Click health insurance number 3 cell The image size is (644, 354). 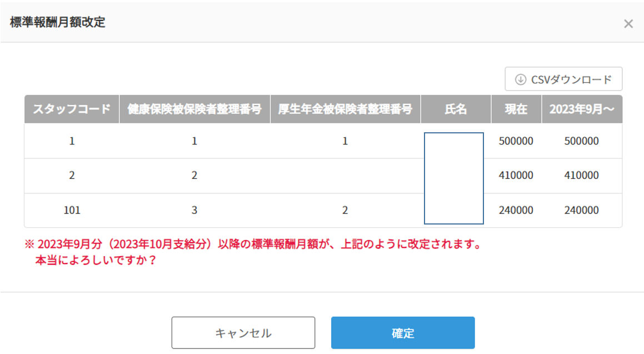point(194,211)
